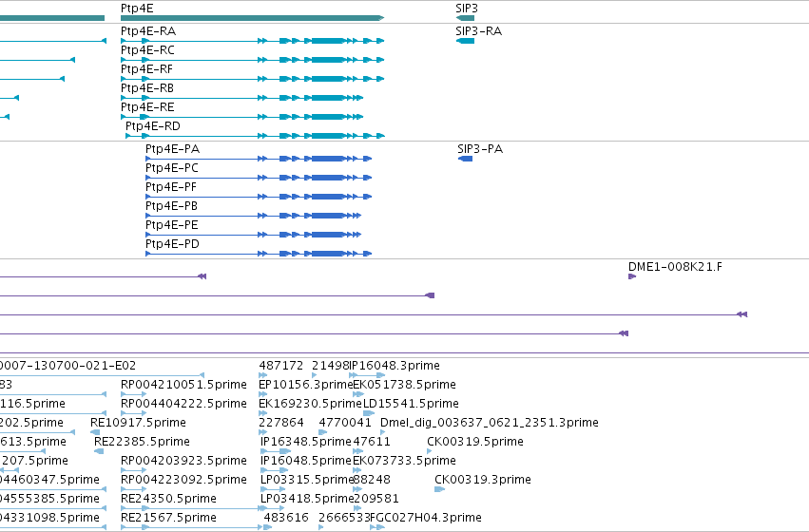Click the Ptp4E gene name label
The image size is (809, 532).
click(x=137, y=9)
